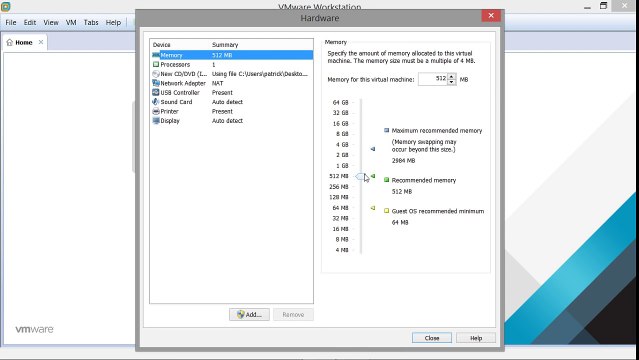Click the Maximum recommended memory legend square
This screenshot has width=639, height=360.
tap(386, 130)
